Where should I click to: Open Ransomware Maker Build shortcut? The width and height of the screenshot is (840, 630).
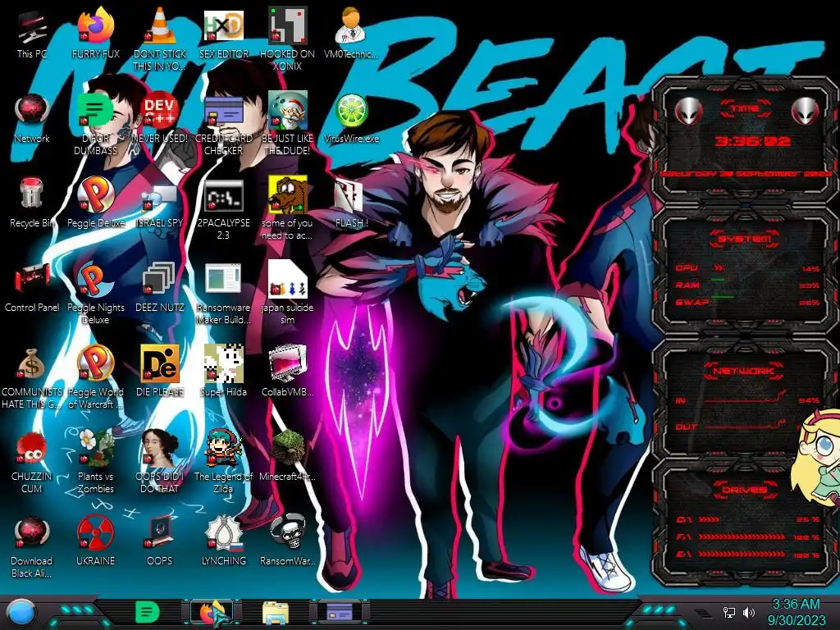(x=224, y=293)
